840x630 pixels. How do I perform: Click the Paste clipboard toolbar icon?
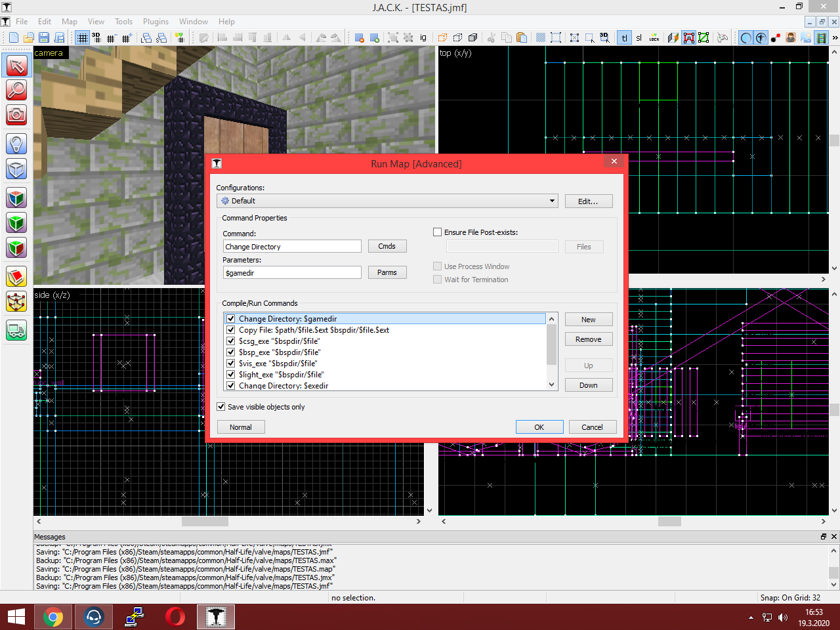tap(522, 37)
